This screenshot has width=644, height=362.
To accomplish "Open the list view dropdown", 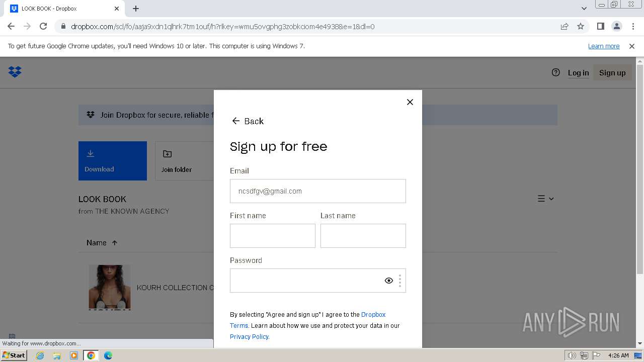I will pos(546,199).
